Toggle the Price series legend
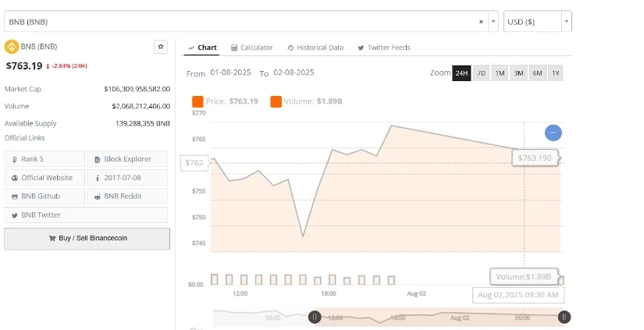644x330 pixels. click(x=226, y=101)
